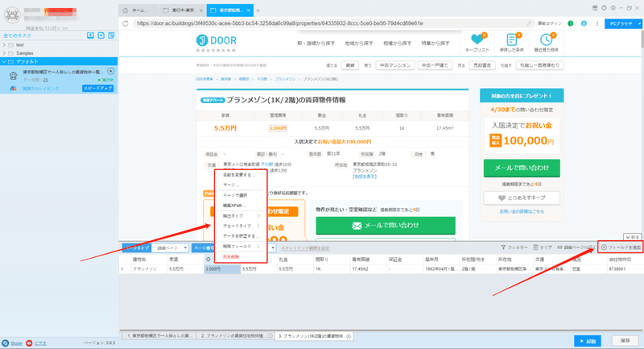644x349 pixels.
Task: Add a new browser tab with the plus icon
Action: 258,10
